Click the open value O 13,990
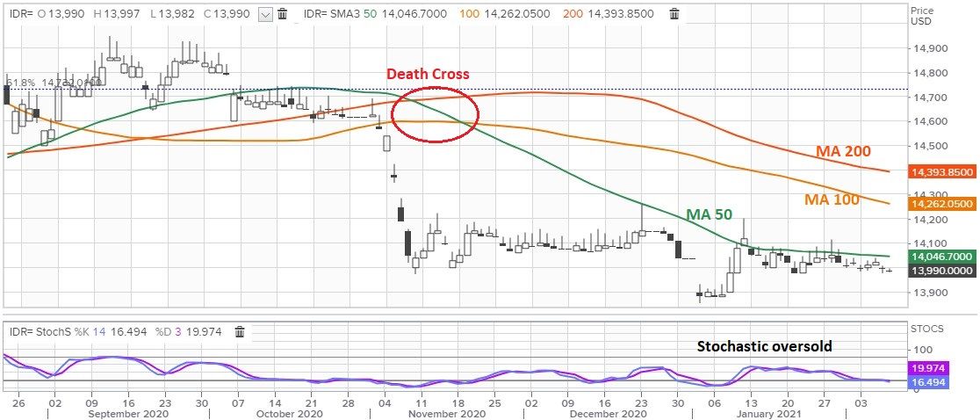Viewport: 980px width, 420px height. coord(61,14)
